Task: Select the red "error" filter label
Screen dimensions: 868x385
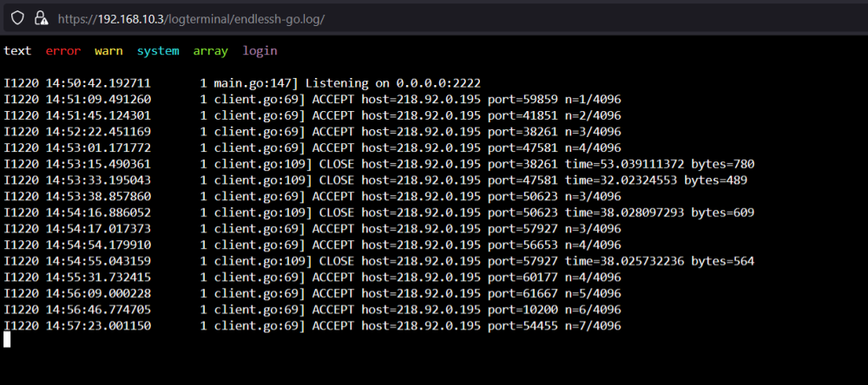Action: pos(63,51)
